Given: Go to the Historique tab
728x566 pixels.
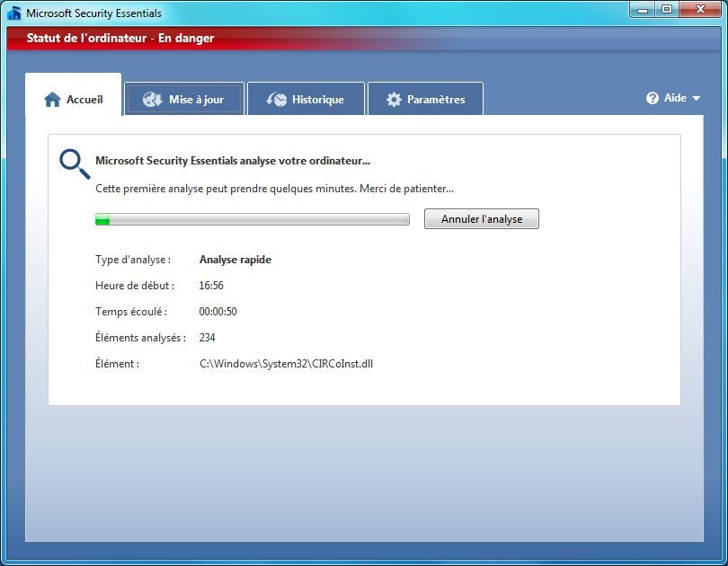Looking at the screenshot, I should [x=317, y=100].
